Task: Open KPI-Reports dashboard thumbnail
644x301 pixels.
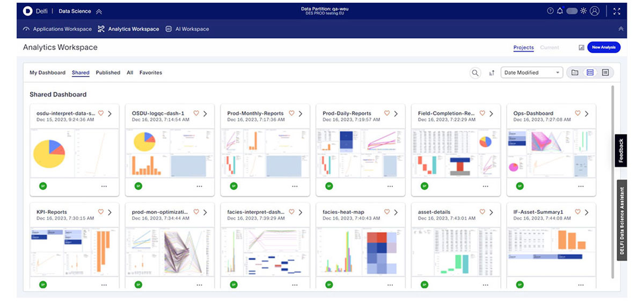Action: (74, 252)
